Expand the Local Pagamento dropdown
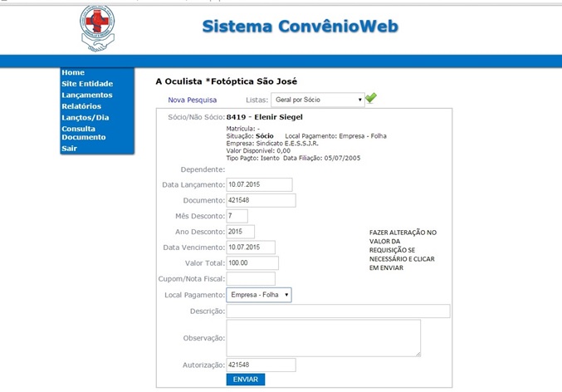The image size is (562, 392). pyautogui.click(x=259, y=295)
